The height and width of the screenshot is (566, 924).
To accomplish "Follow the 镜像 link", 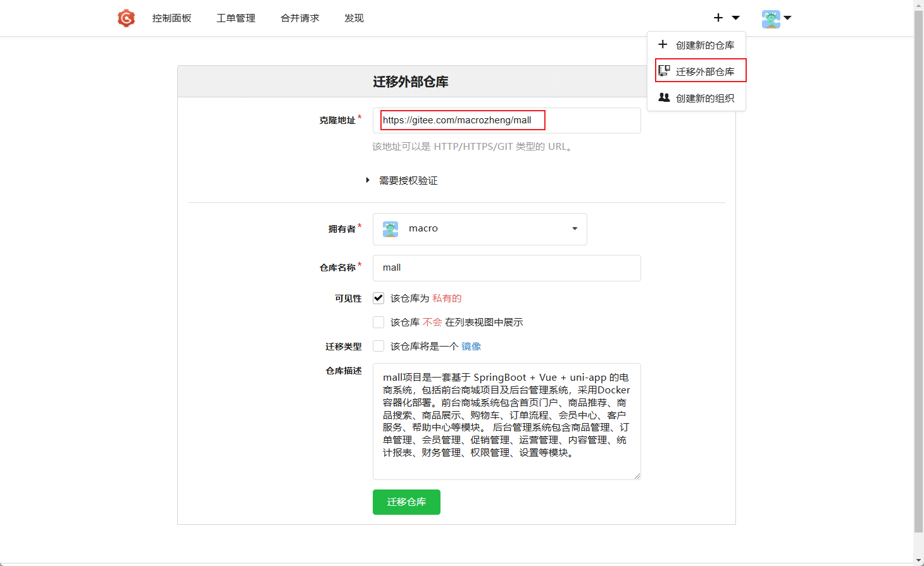I will [471, 346].
